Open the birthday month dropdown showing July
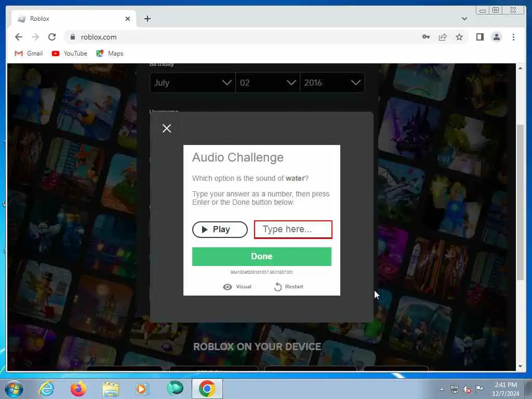The width and height of the screenshot is (532, 399). pyautogui.click(x=192, y=83)
